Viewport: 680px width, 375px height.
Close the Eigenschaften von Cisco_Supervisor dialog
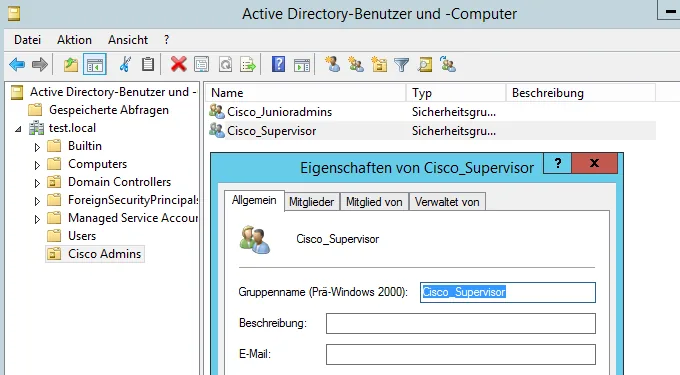[x=595, y=163]
